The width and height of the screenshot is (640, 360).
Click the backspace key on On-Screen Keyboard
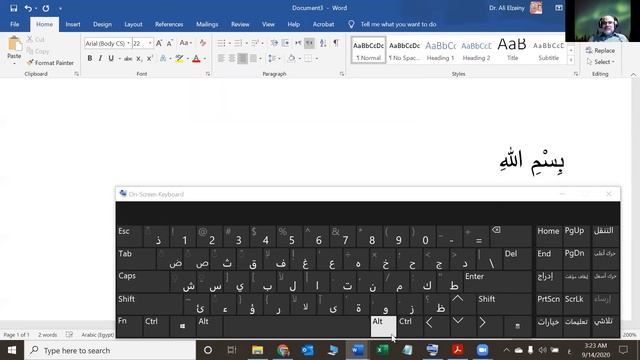[511, 236]
